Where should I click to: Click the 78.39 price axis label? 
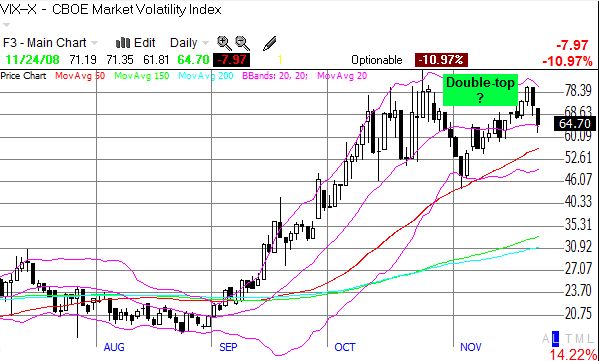pyautogui.click(x=578, y=91)
